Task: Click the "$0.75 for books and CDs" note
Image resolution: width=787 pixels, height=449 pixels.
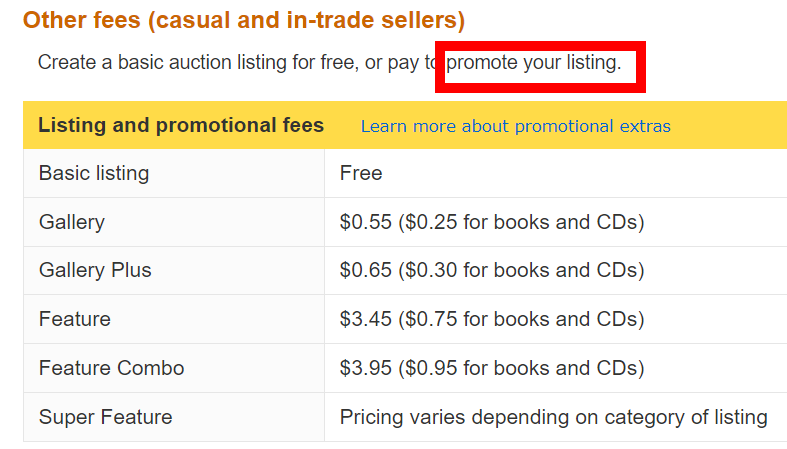Action: pyautogui.click(x=521, y=319)
